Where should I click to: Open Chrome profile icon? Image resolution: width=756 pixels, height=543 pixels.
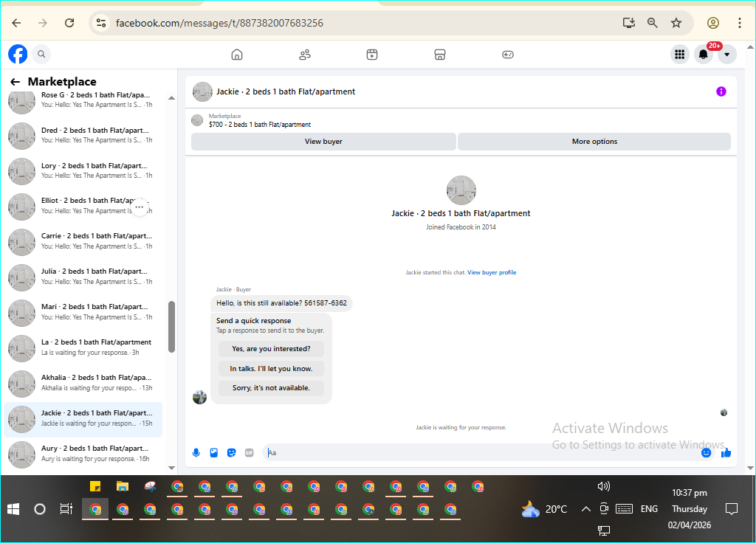713,23
